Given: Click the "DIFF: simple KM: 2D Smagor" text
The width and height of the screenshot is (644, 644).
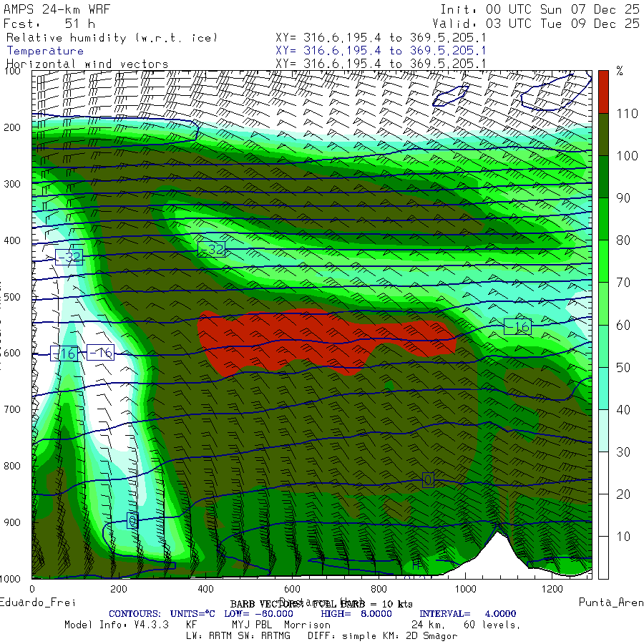Looking at the screenshot, I should 383,636.
